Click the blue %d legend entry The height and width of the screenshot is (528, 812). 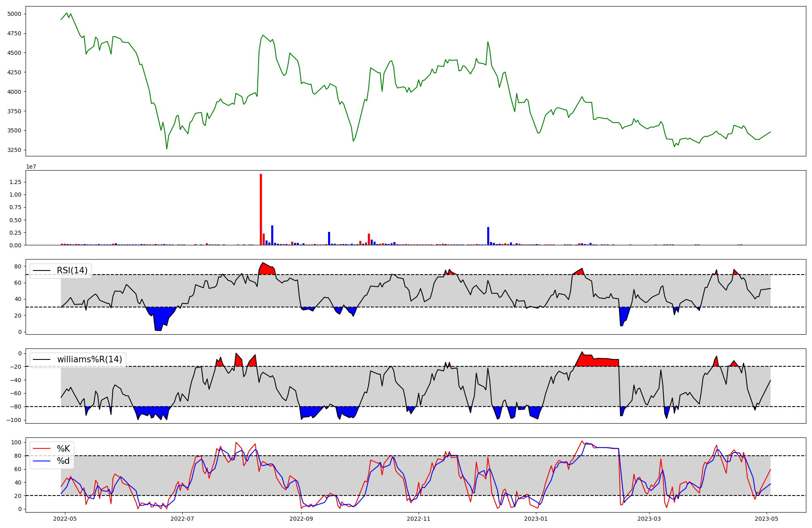click(x=63, y=461)
